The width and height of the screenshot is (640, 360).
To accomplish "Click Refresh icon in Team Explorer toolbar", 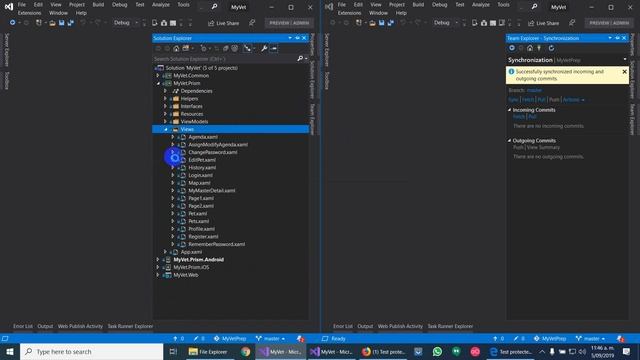I will point(551,48).
